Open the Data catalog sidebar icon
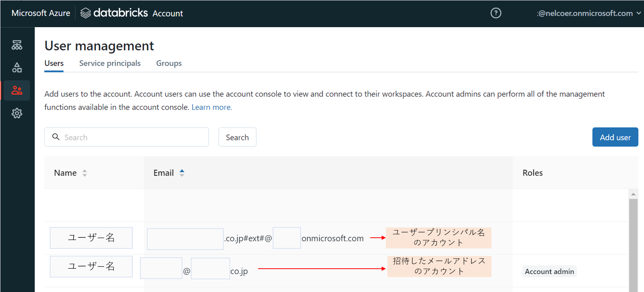The image size is (644, 292). 17,68
